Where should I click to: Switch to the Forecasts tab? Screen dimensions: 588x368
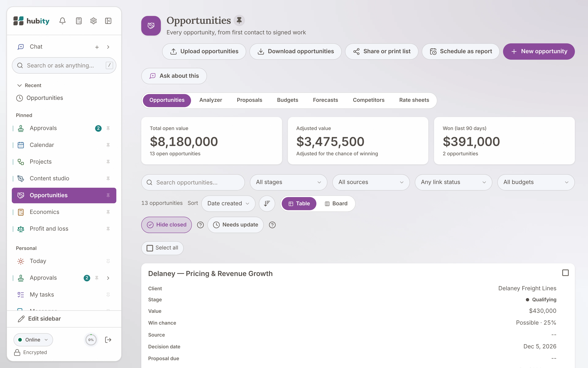point(325,100)
